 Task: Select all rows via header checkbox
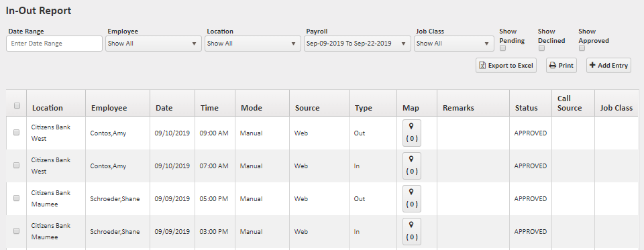click(x=17, y=105)
